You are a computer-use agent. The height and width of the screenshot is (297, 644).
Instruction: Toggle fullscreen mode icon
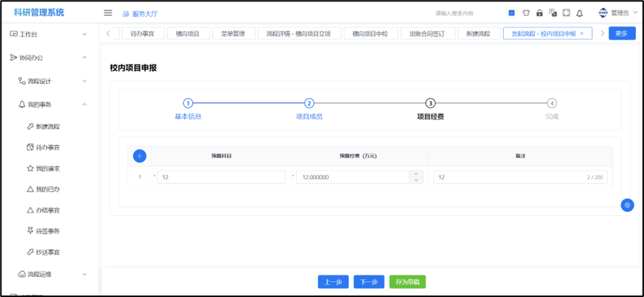pyautogui.click(x=566, y=13)
